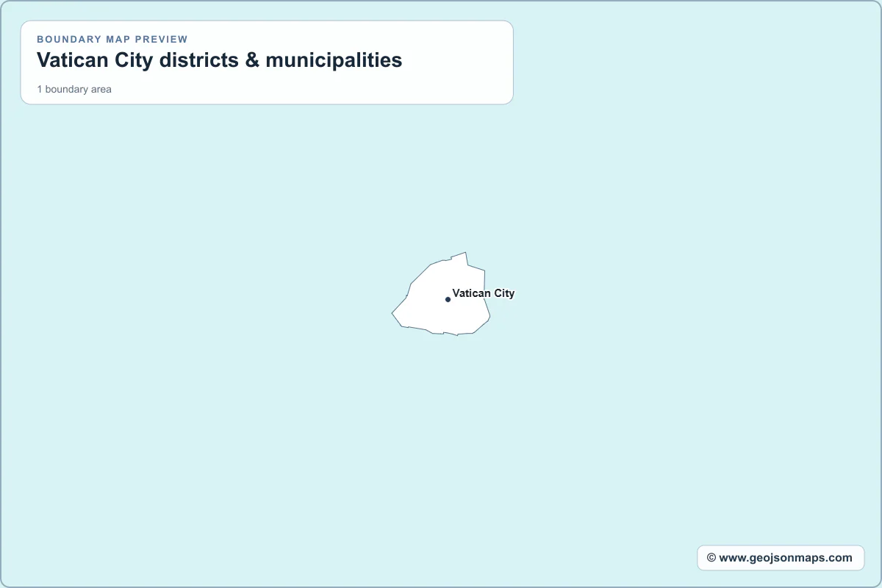Open the www.geojsonmaps.com attribution link

click(x=780, y=558)
